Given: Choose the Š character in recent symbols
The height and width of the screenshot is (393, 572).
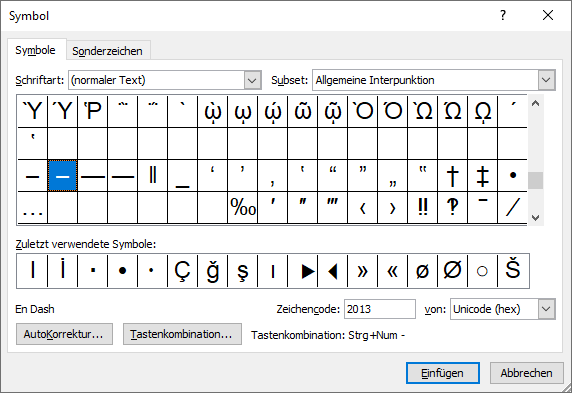Looking at the screenshot, I should click(513, 271).
